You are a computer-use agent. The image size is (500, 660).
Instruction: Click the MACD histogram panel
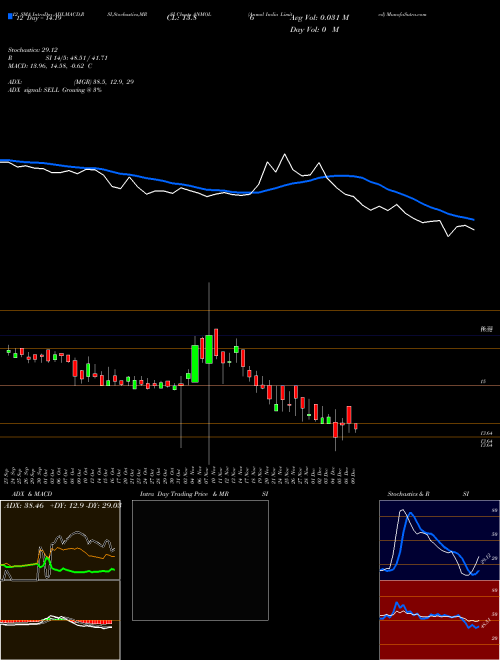tap(60, 620)
